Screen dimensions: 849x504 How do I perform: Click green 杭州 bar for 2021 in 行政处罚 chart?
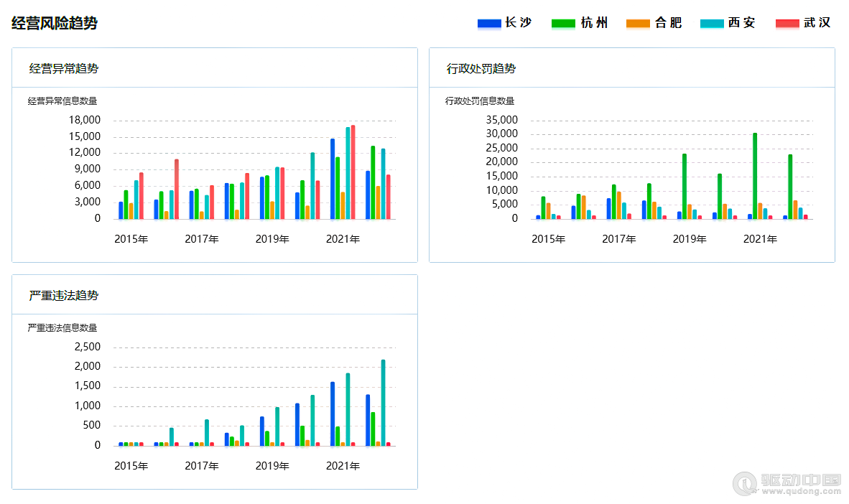click(x=755, y=177)
